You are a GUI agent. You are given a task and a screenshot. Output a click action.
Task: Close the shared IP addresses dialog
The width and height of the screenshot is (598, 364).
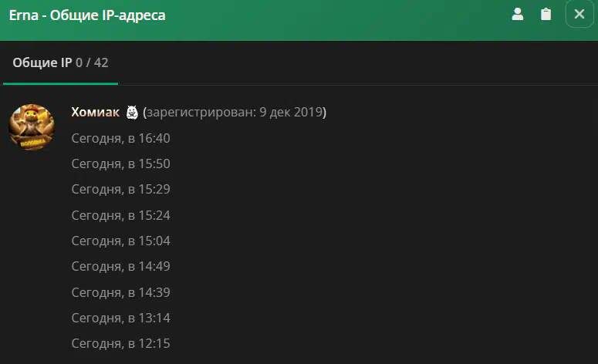pyautogui.click(x=579, y=14)
